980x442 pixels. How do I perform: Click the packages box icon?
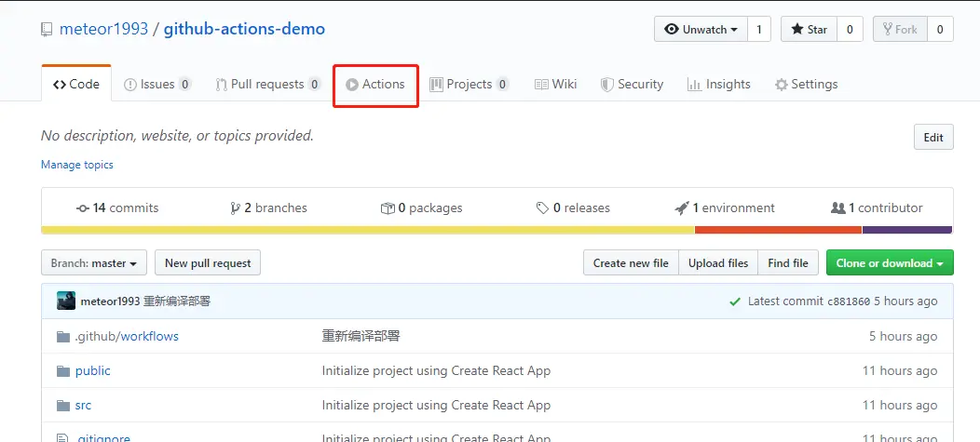[388, 208]
